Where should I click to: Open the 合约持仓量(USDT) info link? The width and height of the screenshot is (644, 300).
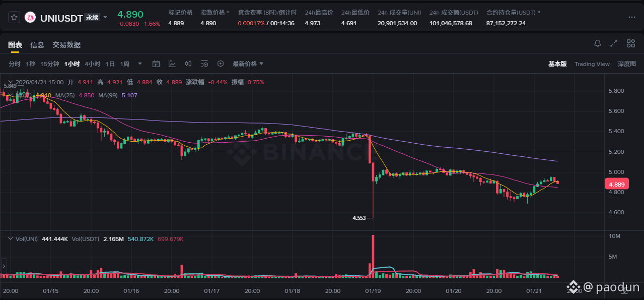(514, 12)
